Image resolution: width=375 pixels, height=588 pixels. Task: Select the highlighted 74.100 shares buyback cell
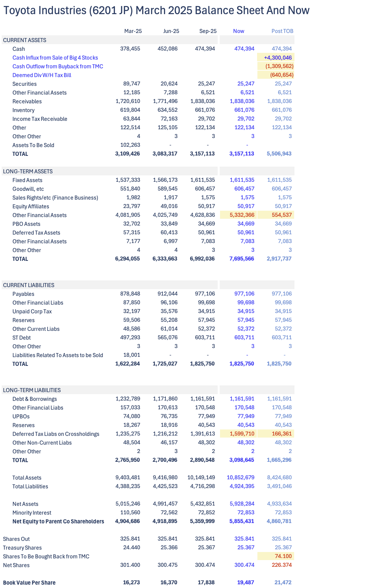pyautogui.click(x=283, y=556)
